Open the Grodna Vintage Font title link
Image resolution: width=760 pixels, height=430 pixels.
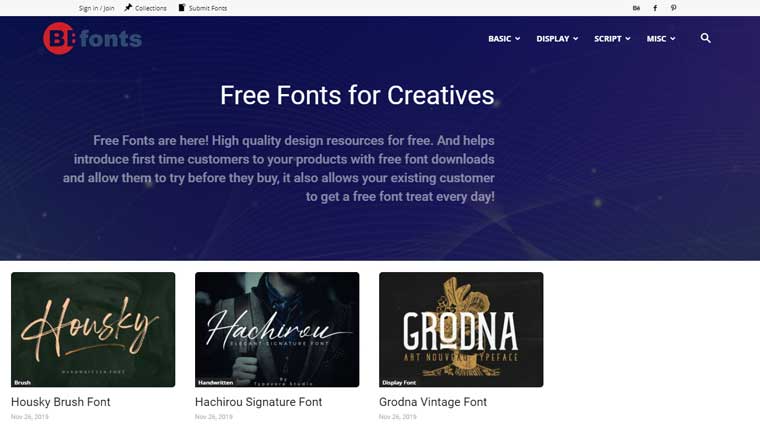[x=433, y=402]
